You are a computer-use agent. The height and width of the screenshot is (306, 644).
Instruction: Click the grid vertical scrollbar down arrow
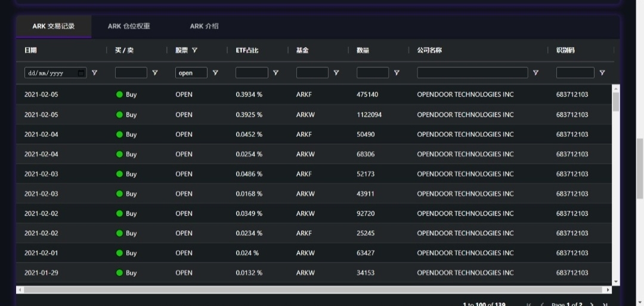click(x=615, y=282)
